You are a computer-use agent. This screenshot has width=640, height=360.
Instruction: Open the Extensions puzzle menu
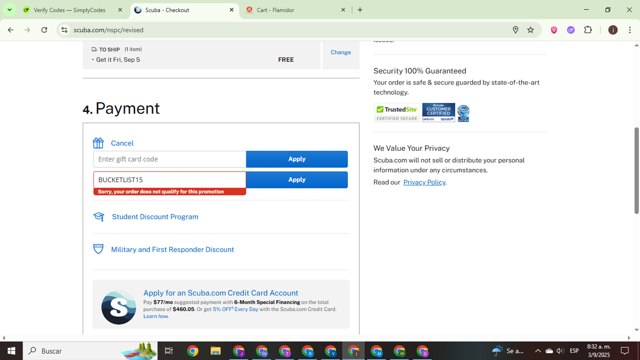point(588,30)
